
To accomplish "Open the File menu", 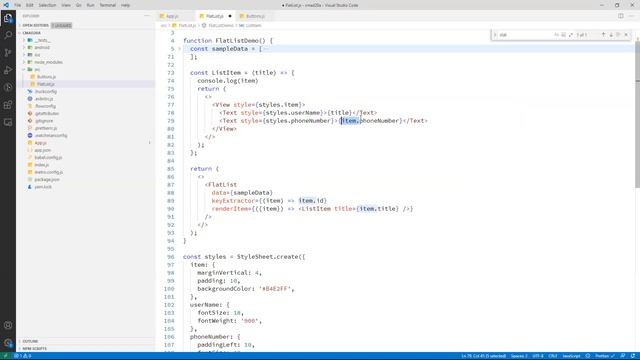I will 18,5.
